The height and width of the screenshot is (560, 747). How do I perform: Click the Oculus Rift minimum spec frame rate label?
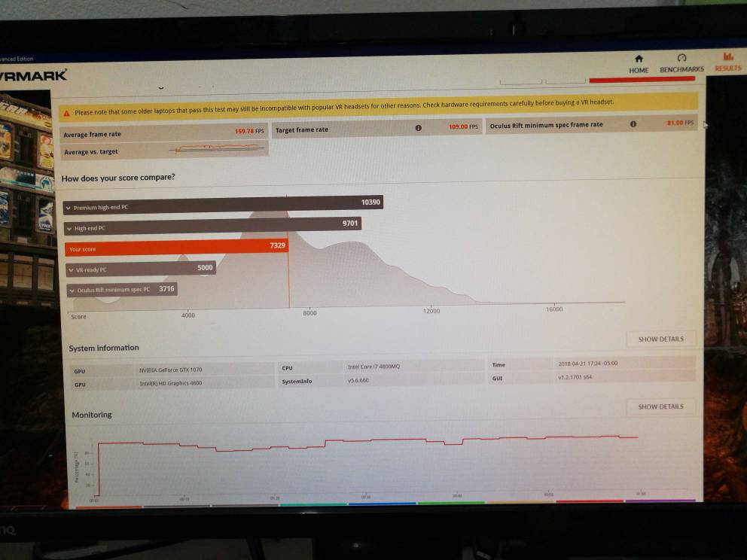click(x=546, y=125)
